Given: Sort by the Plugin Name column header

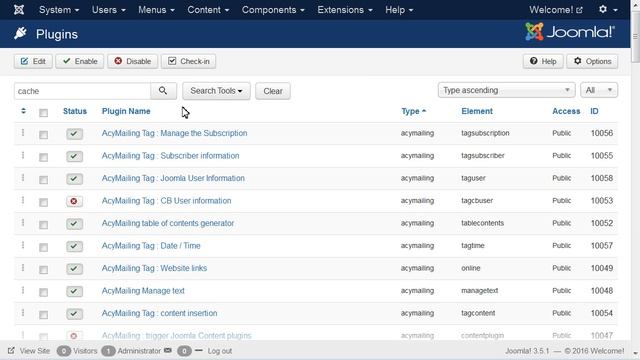Looking at the screenshot, I should [126, 111].
